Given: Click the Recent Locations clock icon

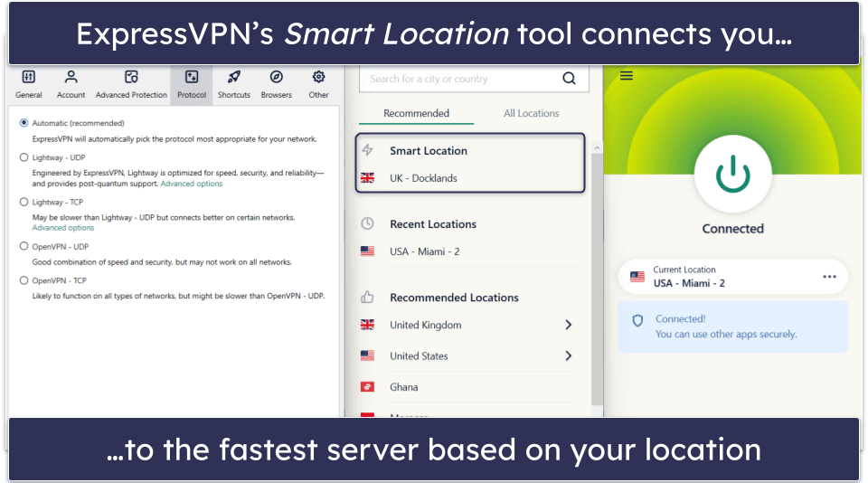Looking at the screenshot, I should (x=368, y=223).
